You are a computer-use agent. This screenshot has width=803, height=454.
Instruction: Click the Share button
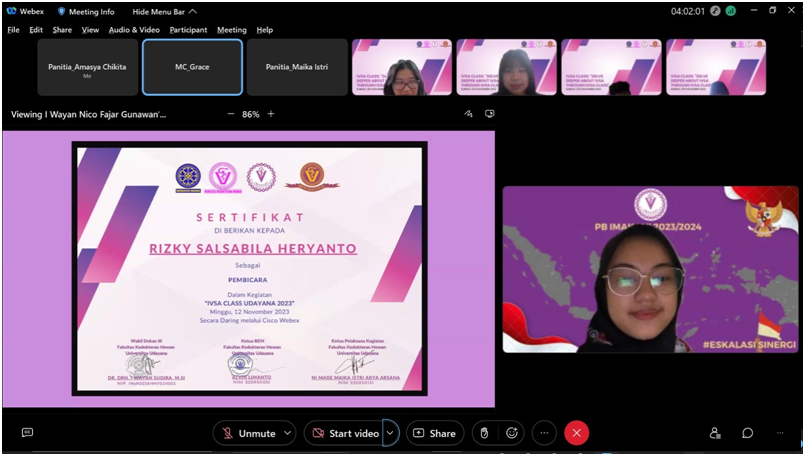(x=434, y=433)
